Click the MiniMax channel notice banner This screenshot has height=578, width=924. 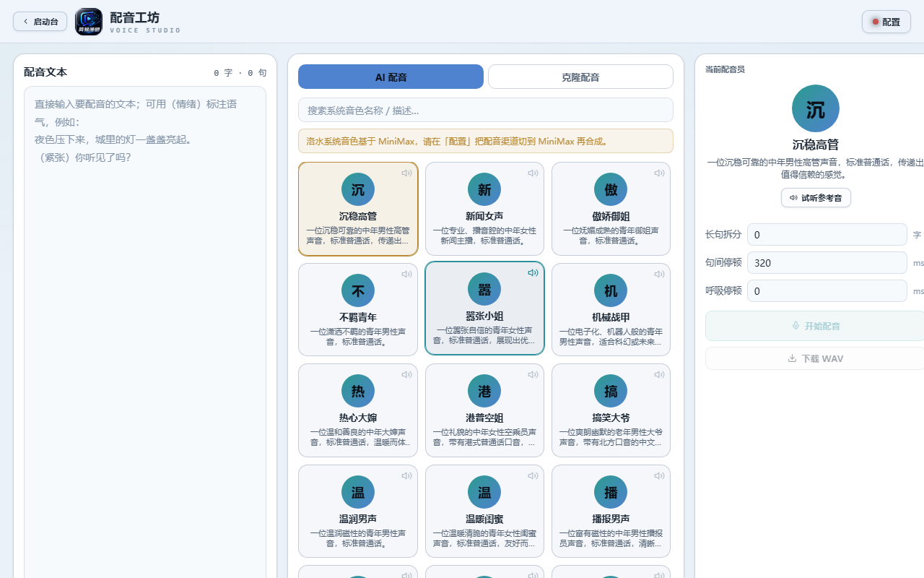point(486,141)
